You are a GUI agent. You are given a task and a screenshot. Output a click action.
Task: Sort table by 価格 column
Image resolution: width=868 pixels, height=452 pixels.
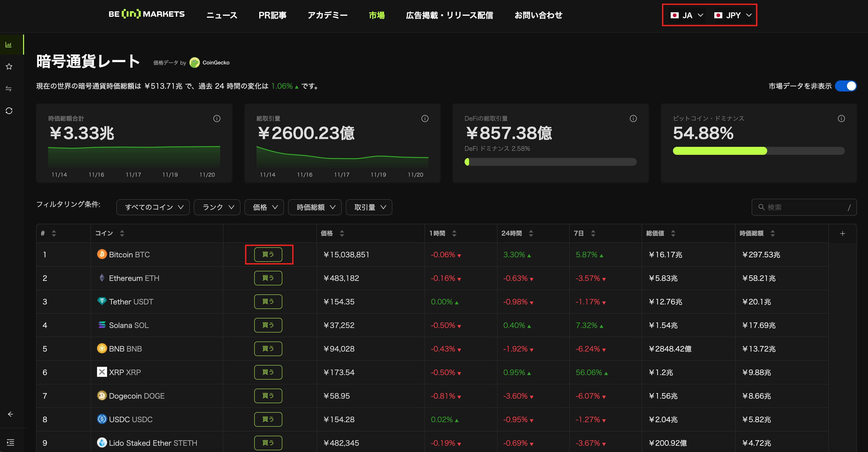coord(342,233)
